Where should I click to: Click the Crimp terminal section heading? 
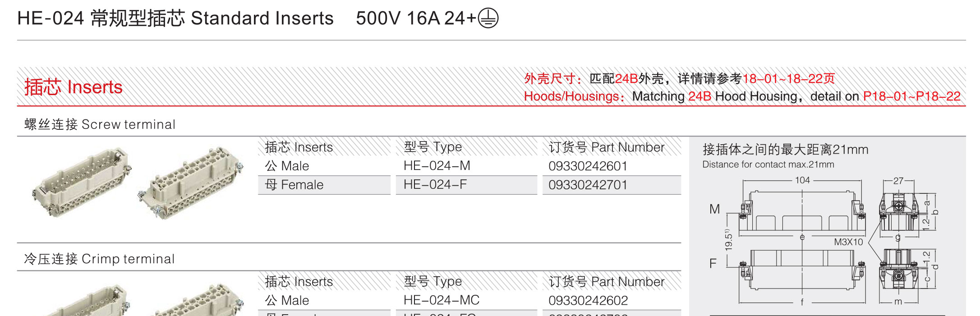pos(99,259)
